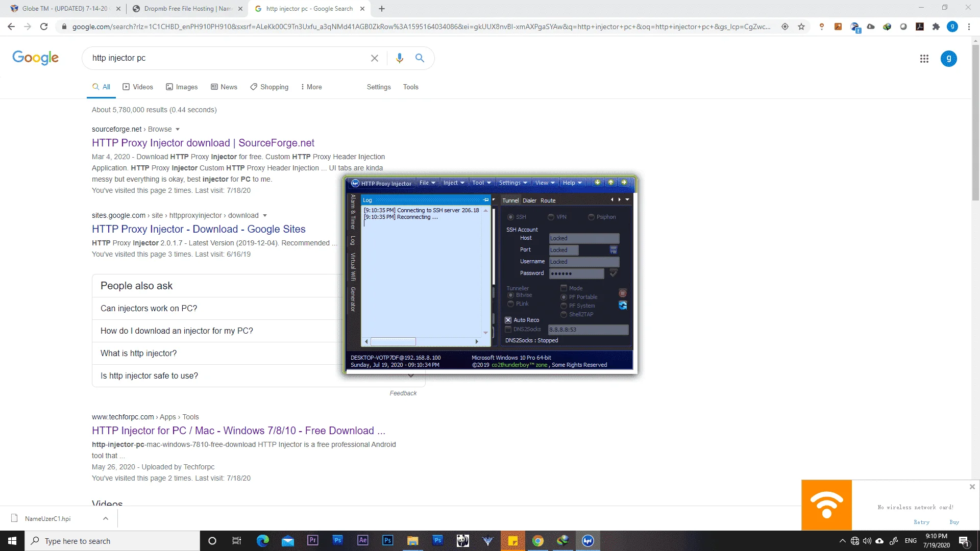Screen dimensions: 980x551
Task: Open the File menu dropdown in HTTP Proxy Injector
Action: coord(427,183)
